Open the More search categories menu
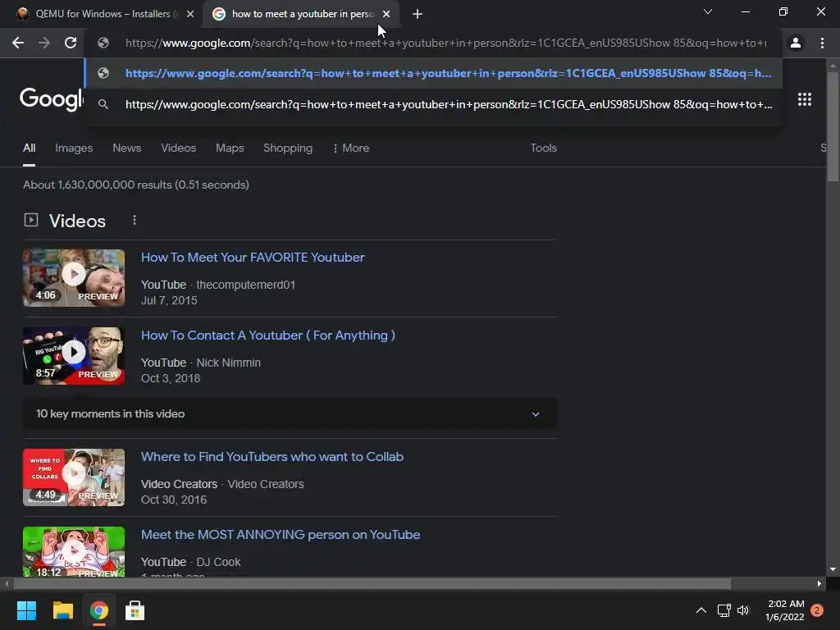 pos(351,148)
